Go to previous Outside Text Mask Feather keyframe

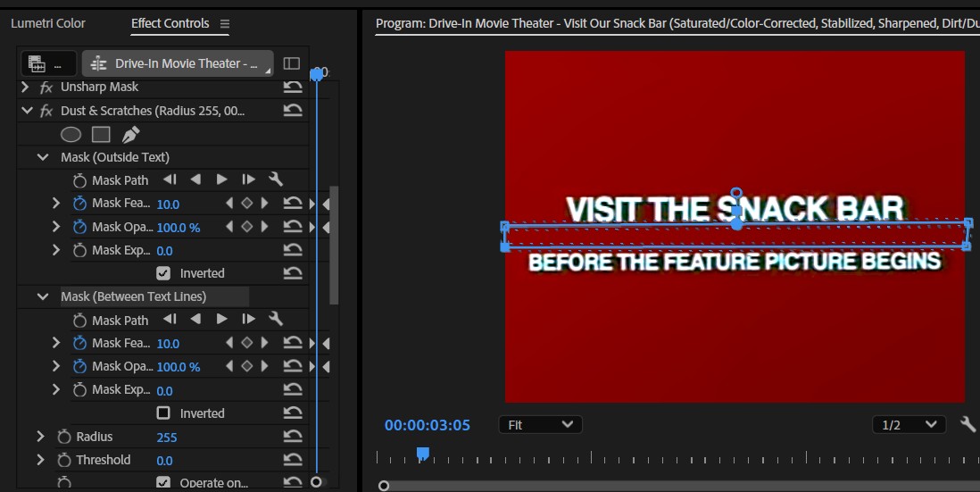(x=229, y=204)
